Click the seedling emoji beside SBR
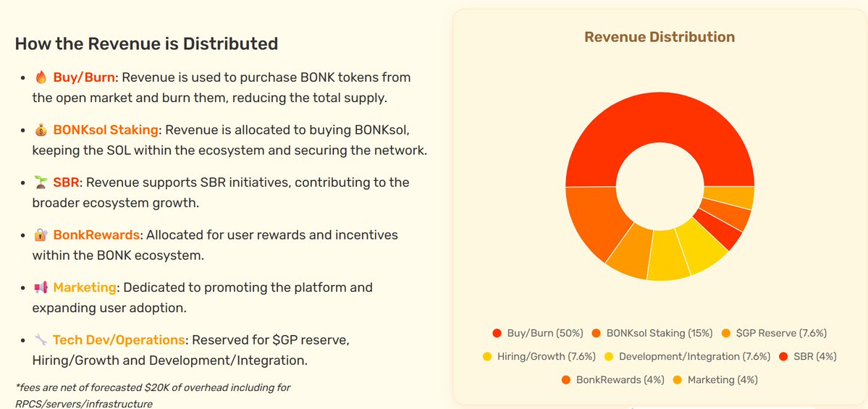 tap(41, 182)
